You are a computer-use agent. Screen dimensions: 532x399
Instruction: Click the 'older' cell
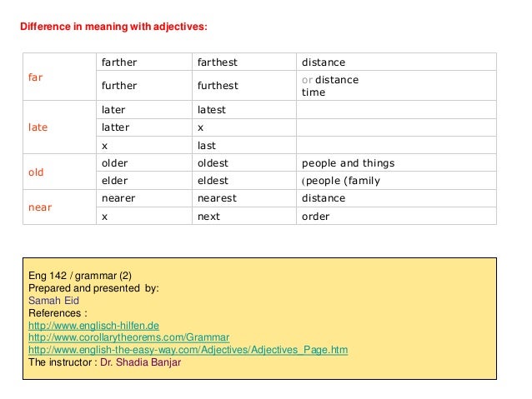pos(144,162)
